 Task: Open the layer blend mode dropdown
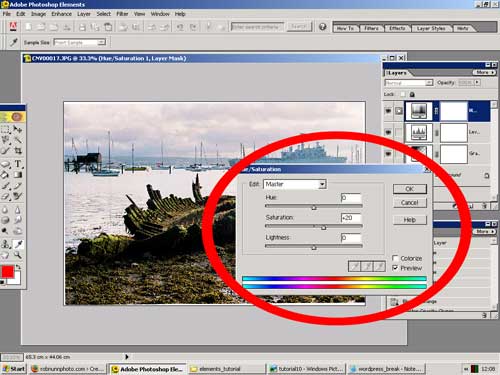tap(409, 82)
